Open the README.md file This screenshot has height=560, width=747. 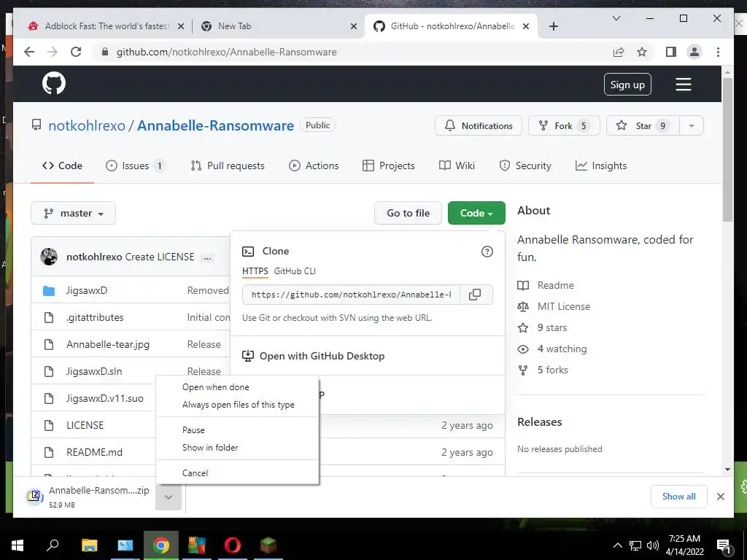94,452
